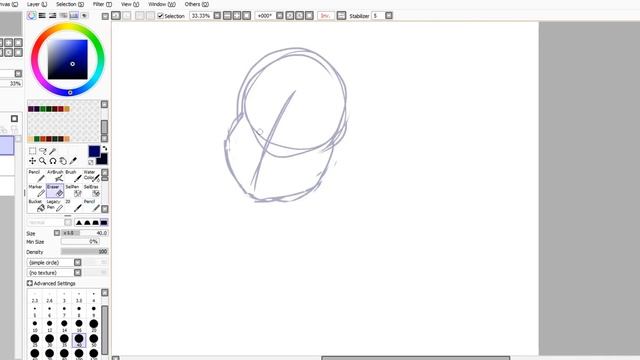Choose brush size preset 10

[35, 325]
